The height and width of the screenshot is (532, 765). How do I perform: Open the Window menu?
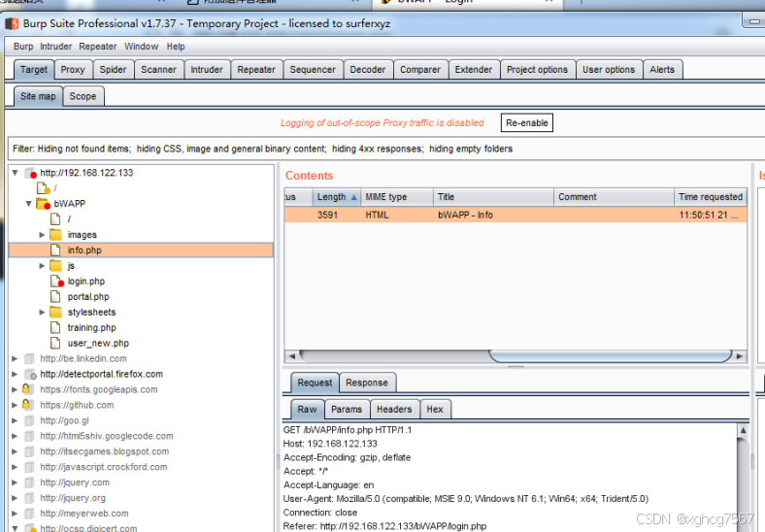(141, 47)
